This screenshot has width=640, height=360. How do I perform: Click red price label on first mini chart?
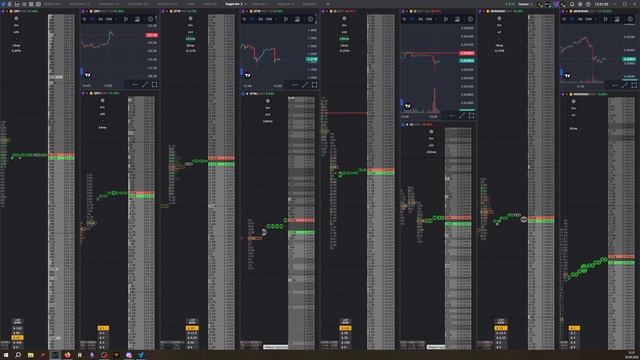[151, 35]
